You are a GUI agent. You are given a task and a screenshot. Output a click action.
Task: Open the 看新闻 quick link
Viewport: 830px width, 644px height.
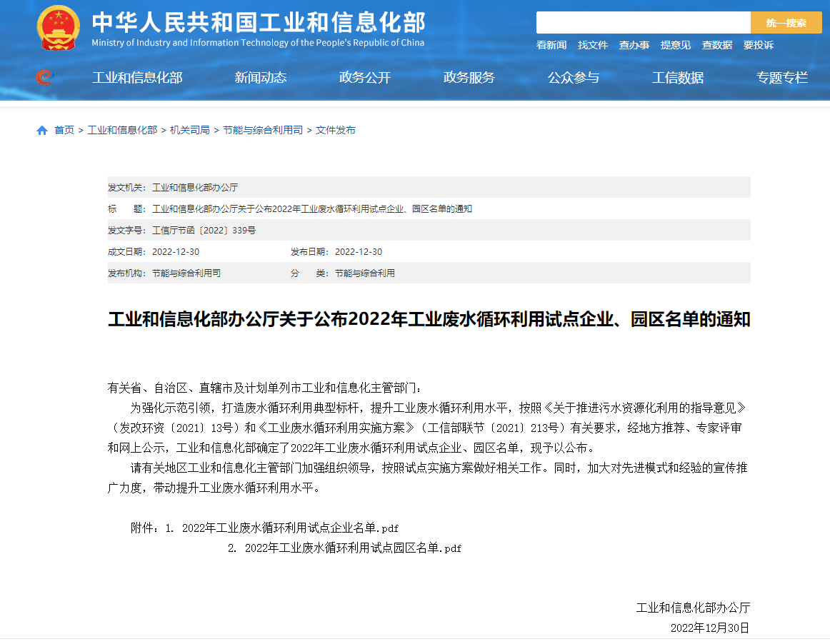point(551,45)
